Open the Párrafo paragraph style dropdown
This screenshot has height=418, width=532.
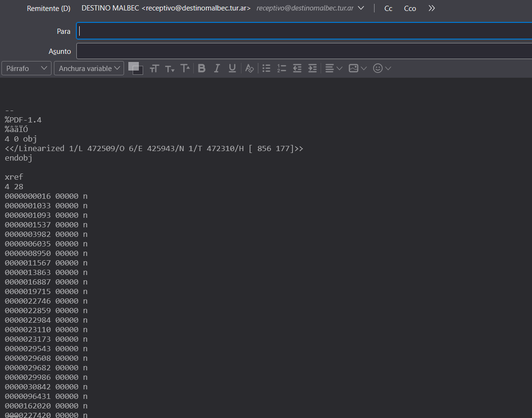(26, 68)
